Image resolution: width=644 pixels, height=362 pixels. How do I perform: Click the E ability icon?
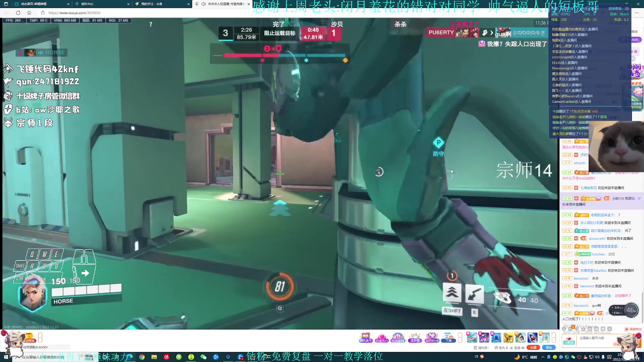click(x=474, y=295)
